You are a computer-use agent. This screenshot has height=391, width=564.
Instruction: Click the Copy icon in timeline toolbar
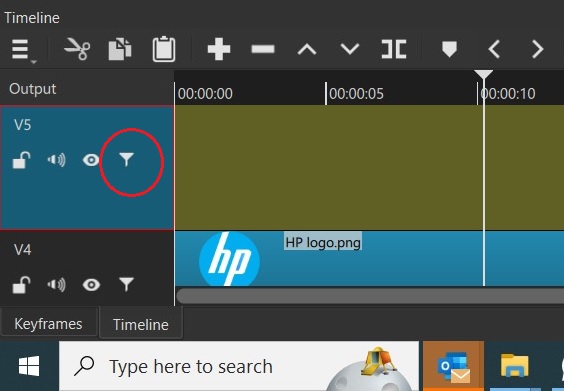point(120,49)
